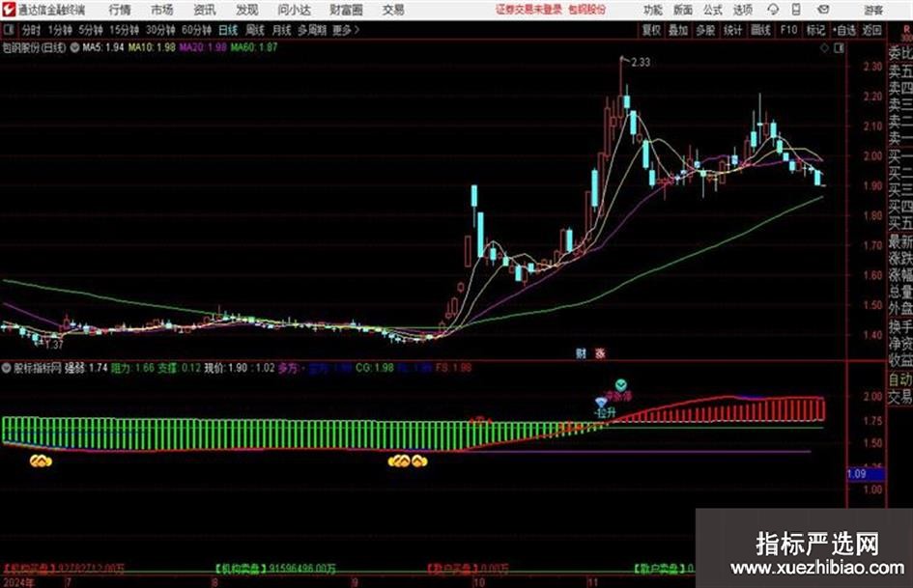This screenshot has height=588, width=913.
Task: Switch to the 多周期 tab
Action: 312,30
